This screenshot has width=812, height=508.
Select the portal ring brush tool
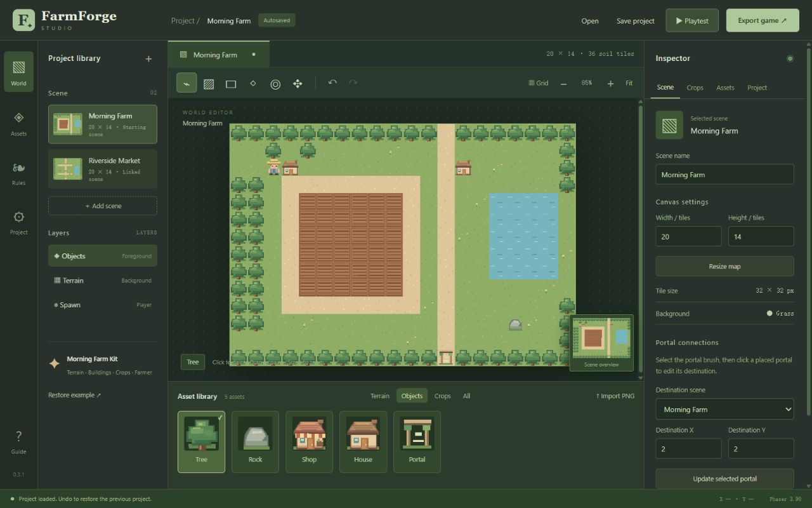point(275,83)
